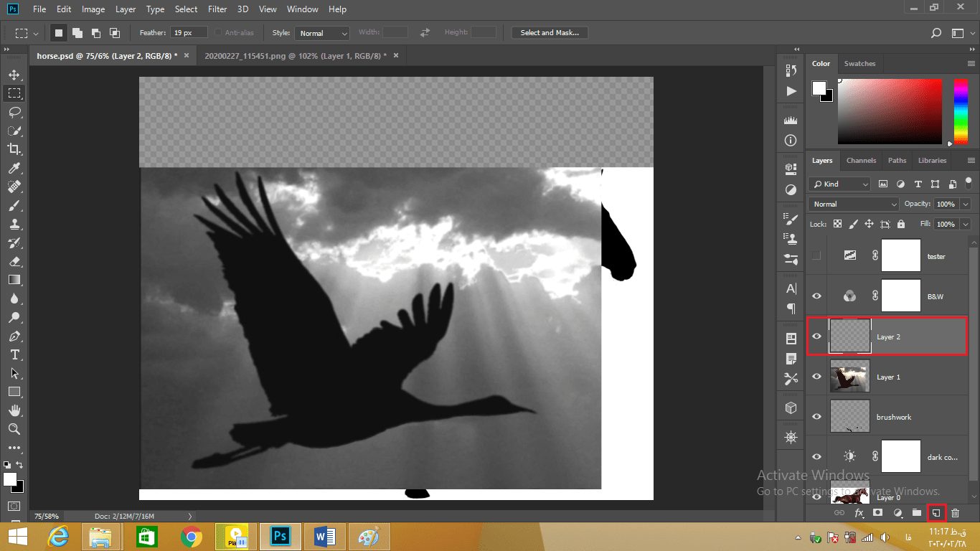Hide the brushwork layer
The width and height of the screenshot is (980, 551).
[x=816, y=417]
